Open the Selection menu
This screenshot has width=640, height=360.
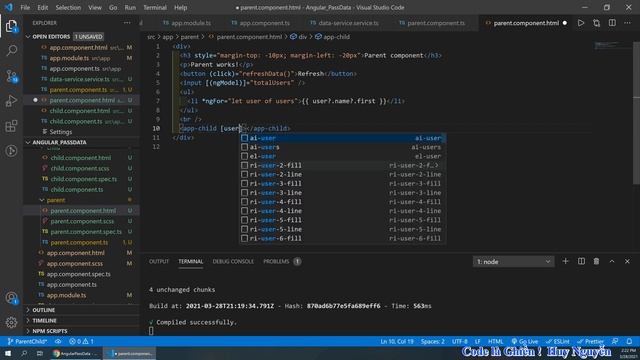(x=68, y=7)
